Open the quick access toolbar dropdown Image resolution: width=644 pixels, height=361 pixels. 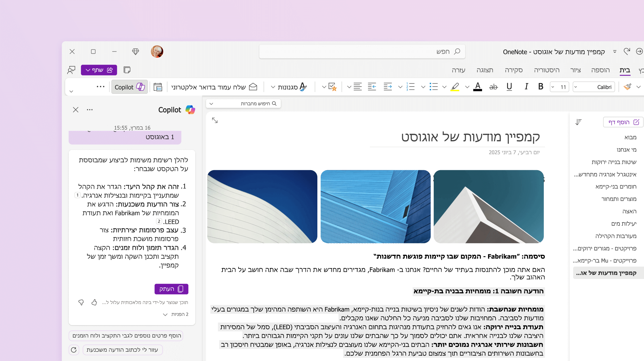pyautogui.click(x=615, y=52)
